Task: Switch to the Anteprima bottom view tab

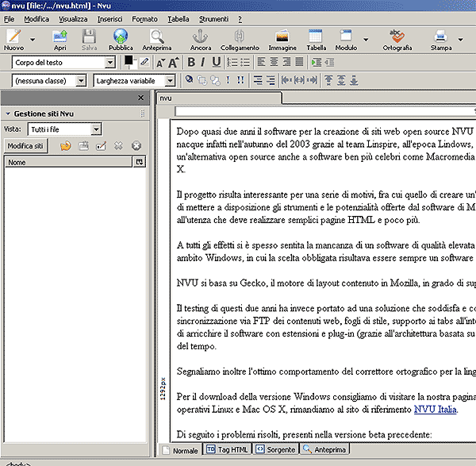Action: 324,449
